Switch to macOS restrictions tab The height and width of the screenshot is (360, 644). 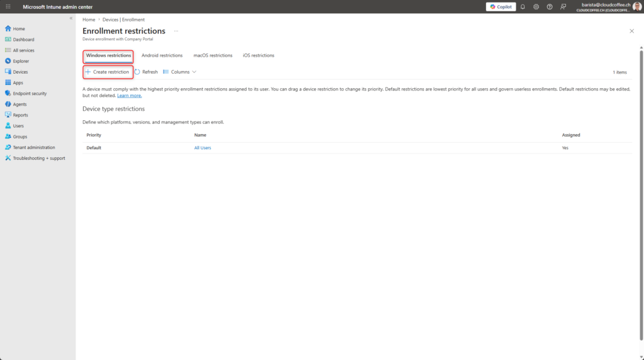coord(213,55)
